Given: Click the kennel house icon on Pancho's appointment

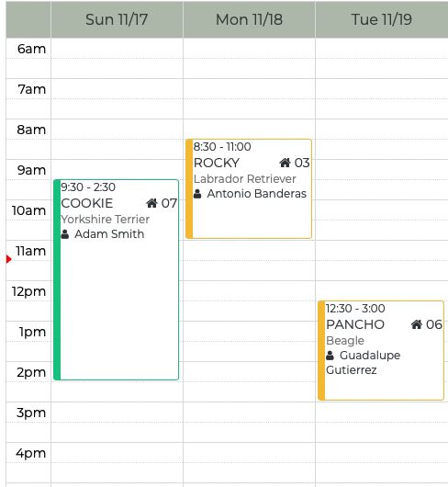Looking at the screenshot, I should tap(417, 324).
